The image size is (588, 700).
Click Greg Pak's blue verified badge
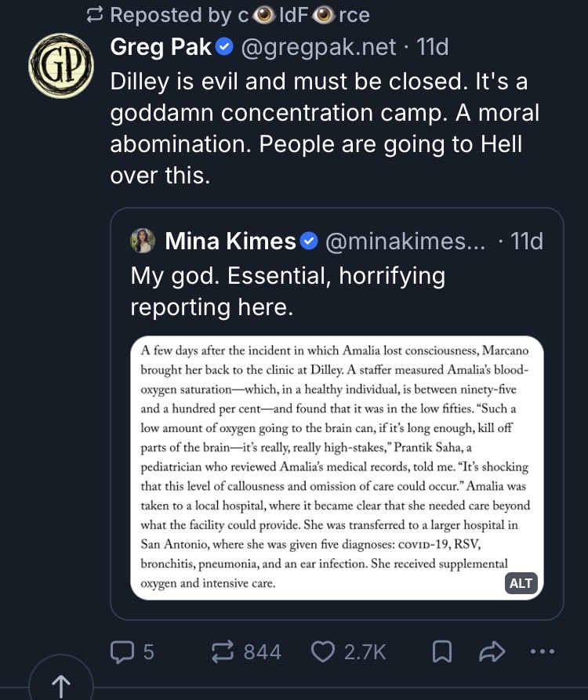pyautogui.click(x=224, y=48)
